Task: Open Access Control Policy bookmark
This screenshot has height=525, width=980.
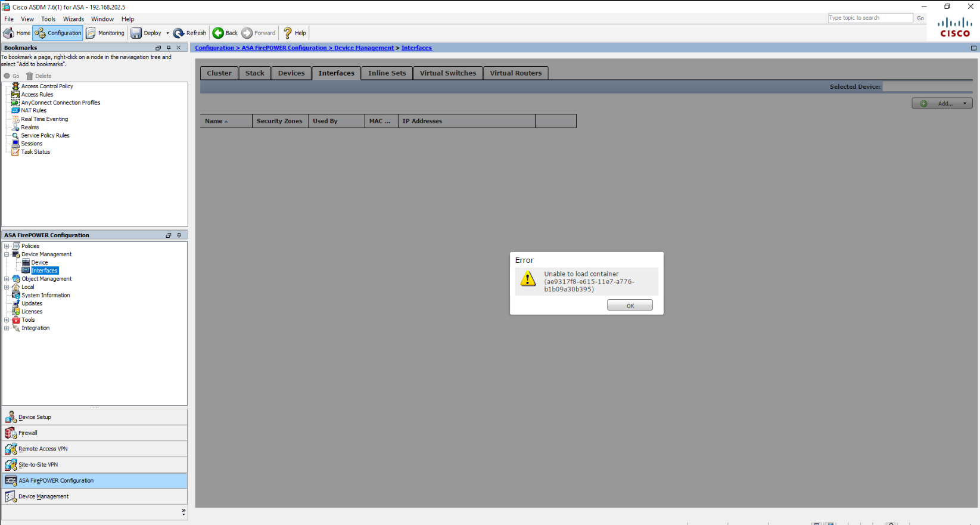Action: (47, 86)
